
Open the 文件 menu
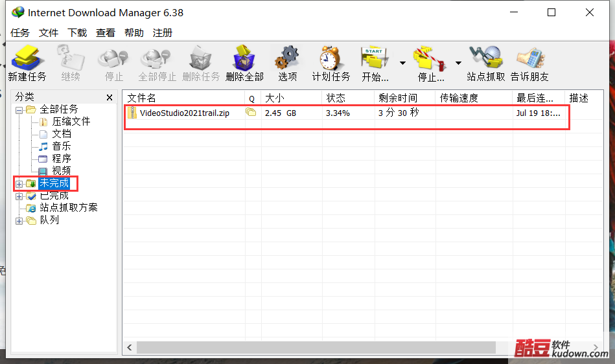[49, 33]
